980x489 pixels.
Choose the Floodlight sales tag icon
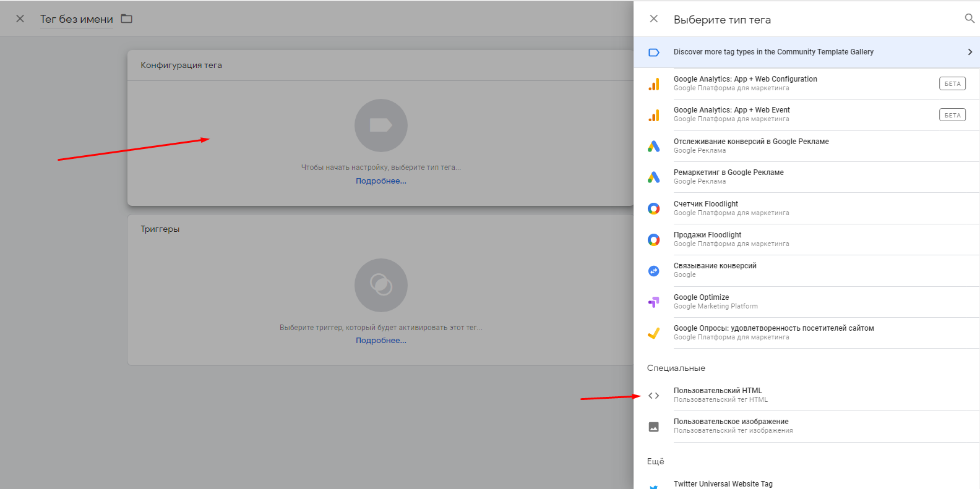(653, 240)
